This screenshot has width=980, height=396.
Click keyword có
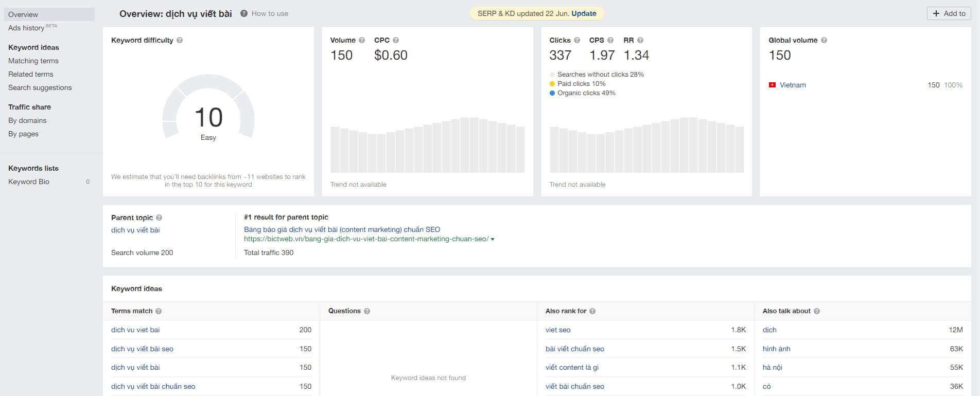[x=766, y=386]
